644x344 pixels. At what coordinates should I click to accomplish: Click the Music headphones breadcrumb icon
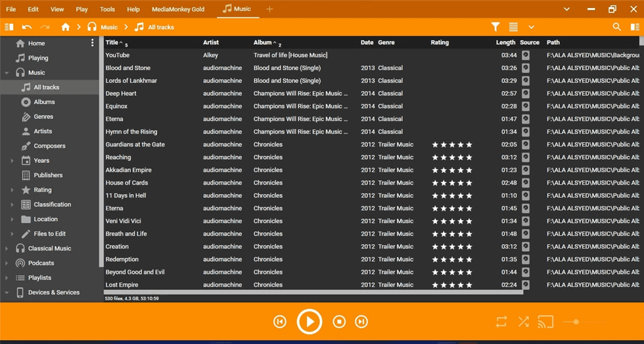pyautogui.click(x=92, y=27)
